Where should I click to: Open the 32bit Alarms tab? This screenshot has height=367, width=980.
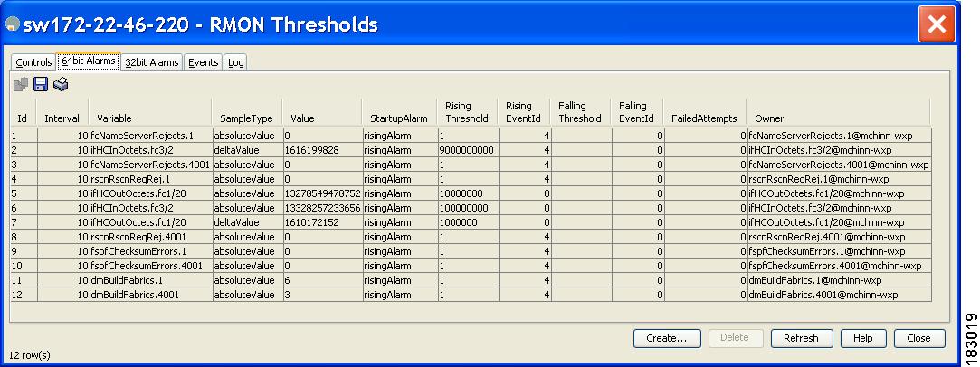(151, 62)
